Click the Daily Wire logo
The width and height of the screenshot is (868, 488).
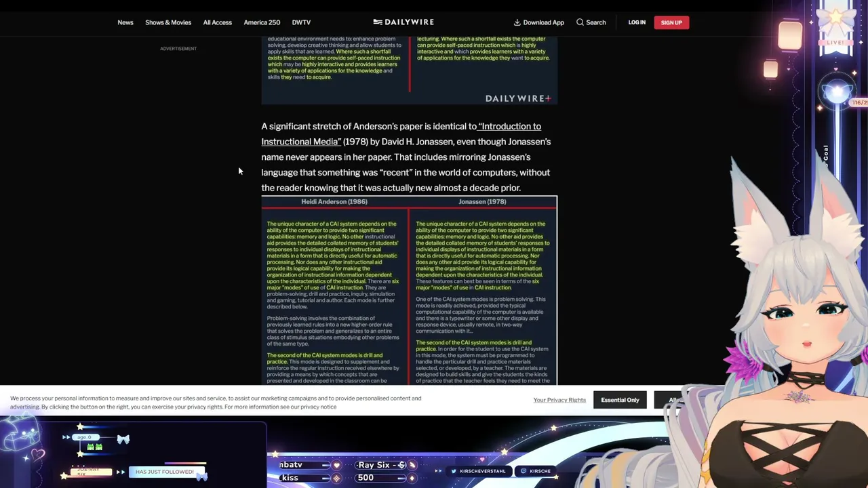[x=403, y=22]
